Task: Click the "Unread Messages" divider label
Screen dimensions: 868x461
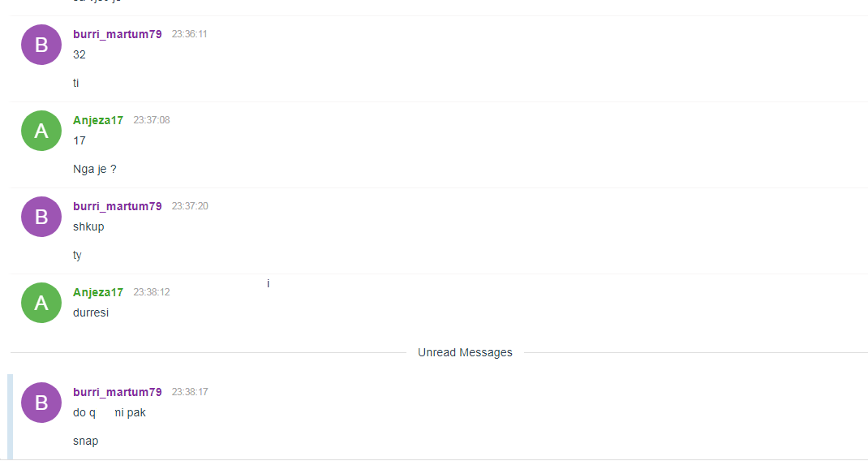Action: pos(465,353)
